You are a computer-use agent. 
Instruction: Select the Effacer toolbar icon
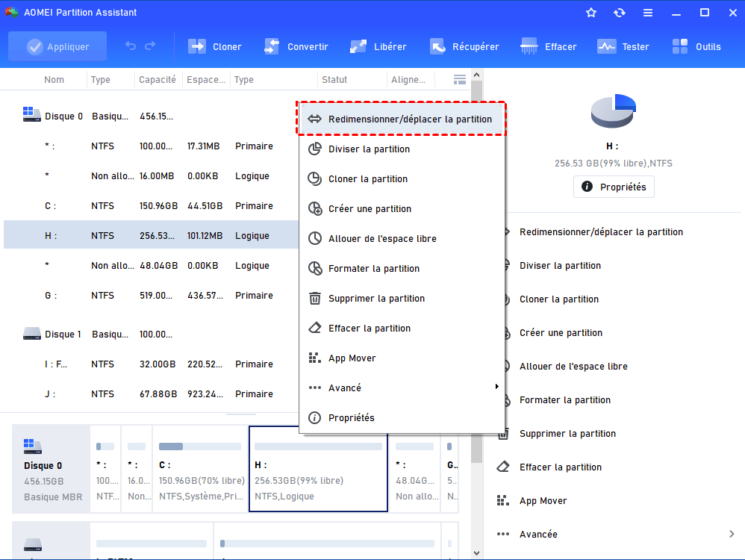tap(530, 46)
